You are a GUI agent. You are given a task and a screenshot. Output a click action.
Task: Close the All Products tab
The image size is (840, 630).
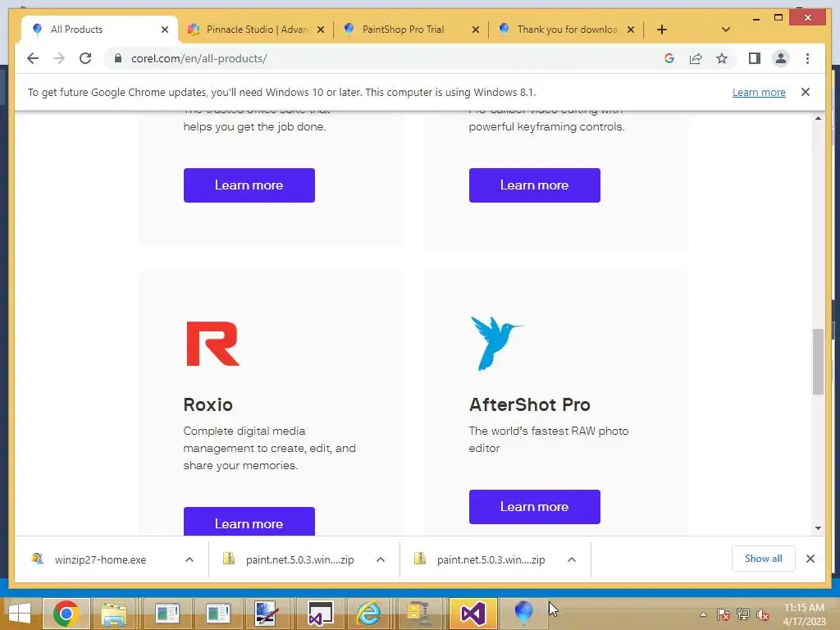coord(165,30)
